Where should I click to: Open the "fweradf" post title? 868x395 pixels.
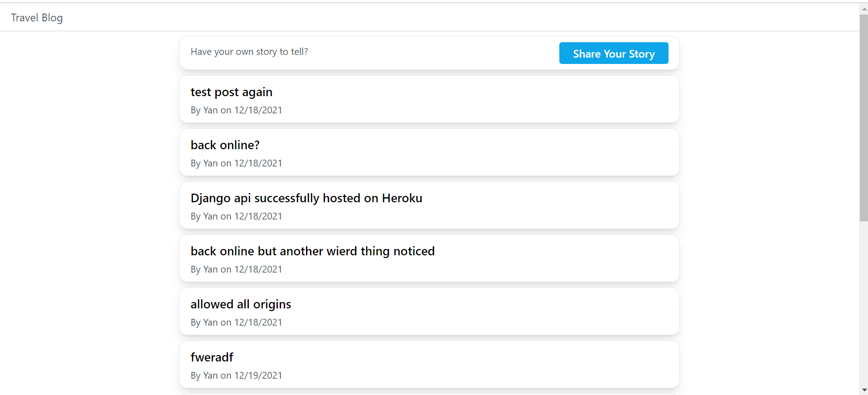coord(212,357)
